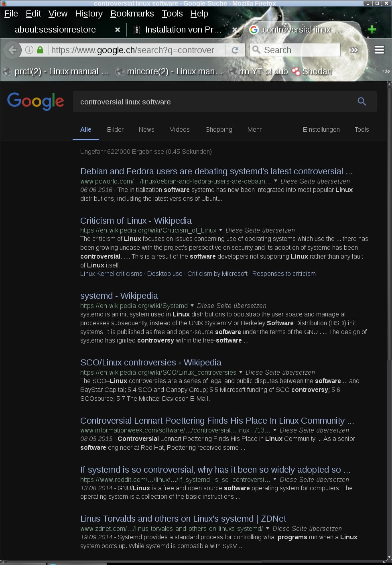392x565 pixels.
Task: Click the Google logo
Action: click(35, 101)
